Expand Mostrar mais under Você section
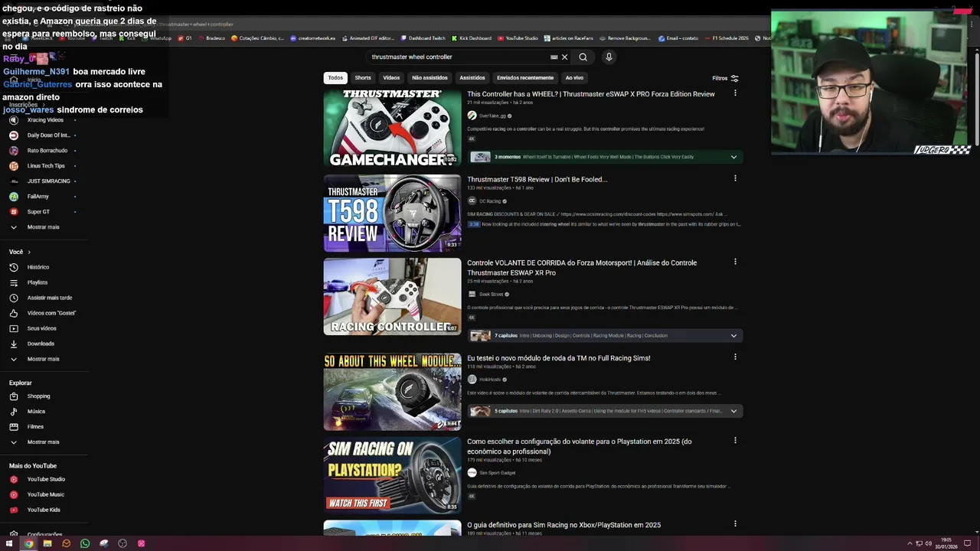The width and height of the screenshot is (980, 551). point(43,359)
